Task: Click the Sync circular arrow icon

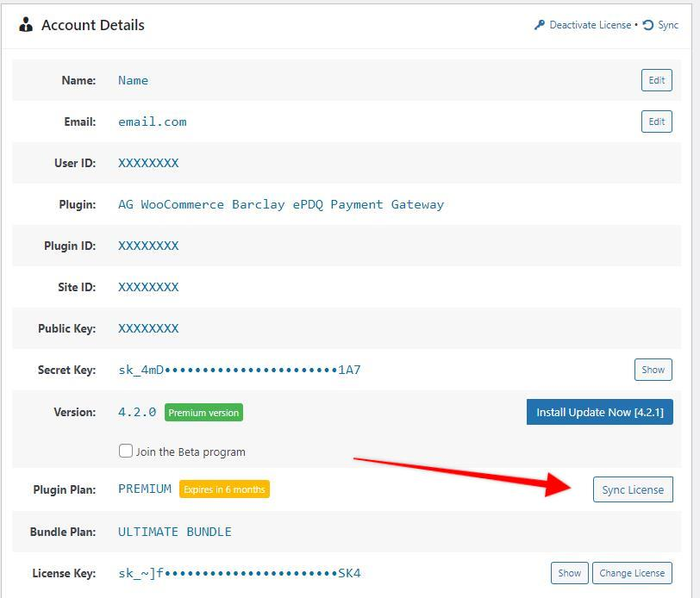Action: (647, 25)
